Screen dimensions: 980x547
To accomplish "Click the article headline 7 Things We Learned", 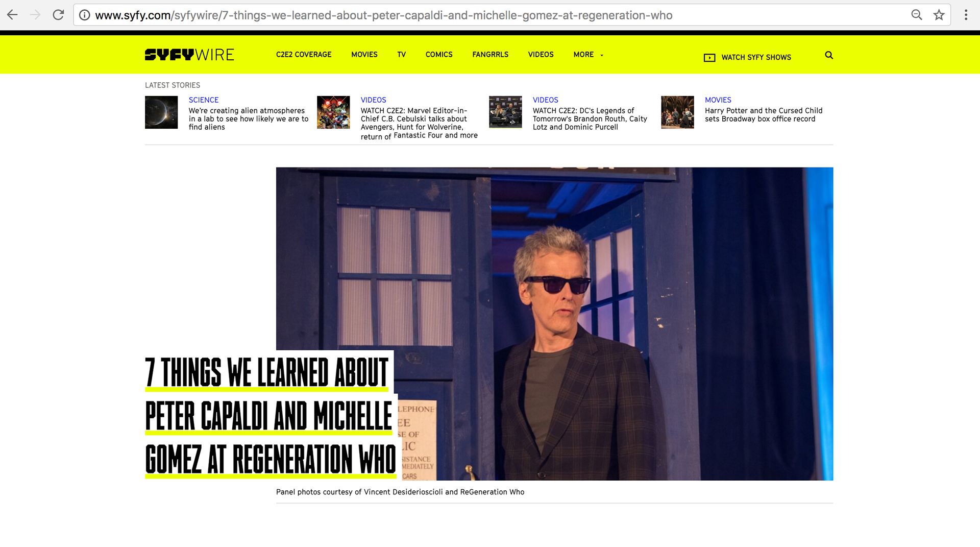I will 271,416.
